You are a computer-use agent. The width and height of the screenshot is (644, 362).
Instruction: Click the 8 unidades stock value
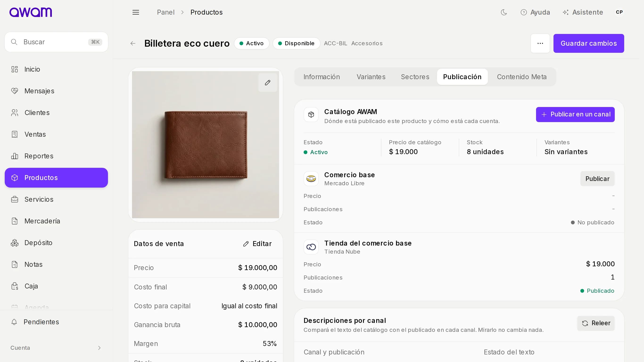[x=485, y=152]
